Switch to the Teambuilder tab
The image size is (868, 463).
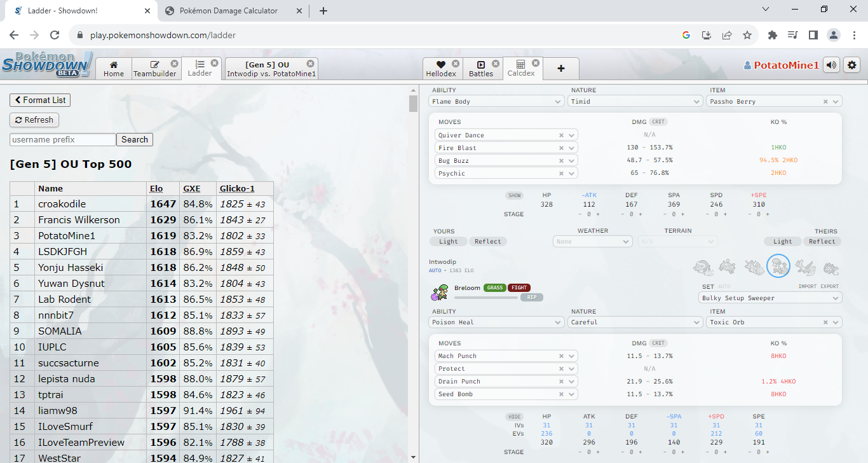pyautogui.click(x=154, y=69)
